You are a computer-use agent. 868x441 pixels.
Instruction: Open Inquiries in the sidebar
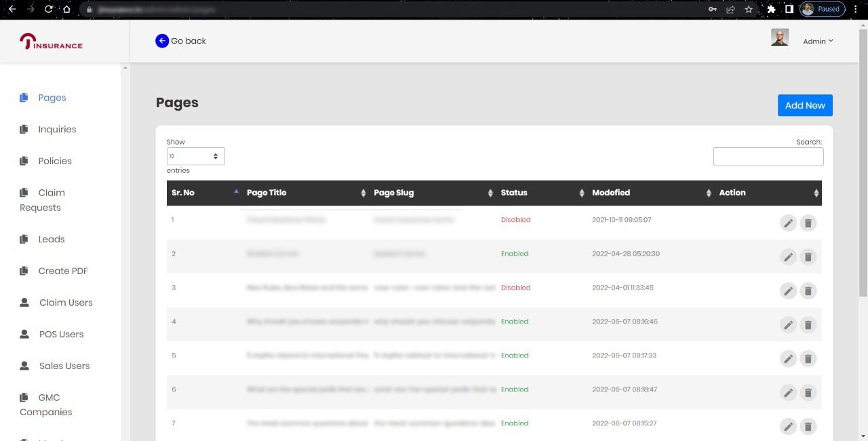pyautogui.click(x=57, y=130)
